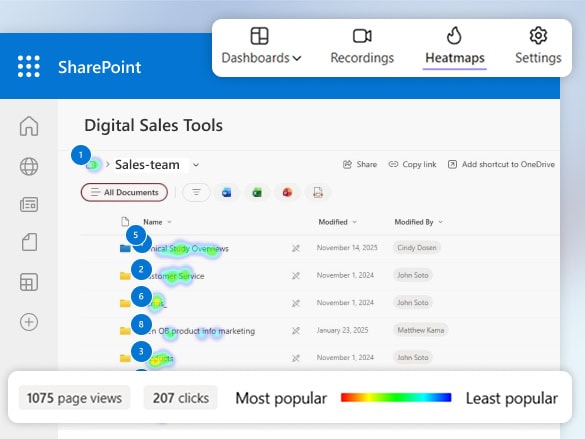The image size is (585, 439).
Task: Open the page file sidebar icon
Action: pyautogui.click(x=29, y=242)
